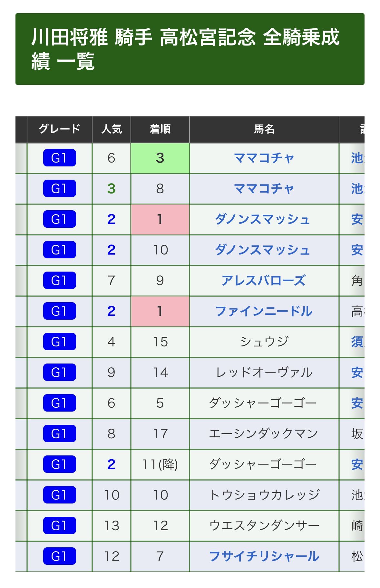Open ダノンスマッシュ link in the 10th-place row

coord(262,250)
